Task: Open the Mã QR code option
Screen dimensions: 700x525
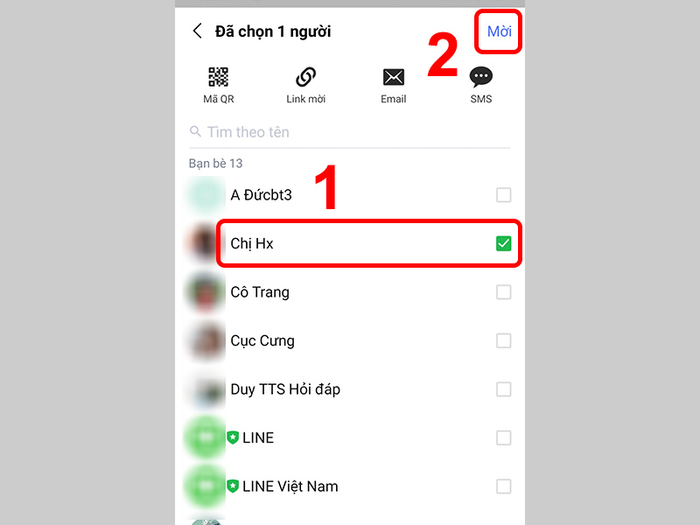Action: coord(218,77)
